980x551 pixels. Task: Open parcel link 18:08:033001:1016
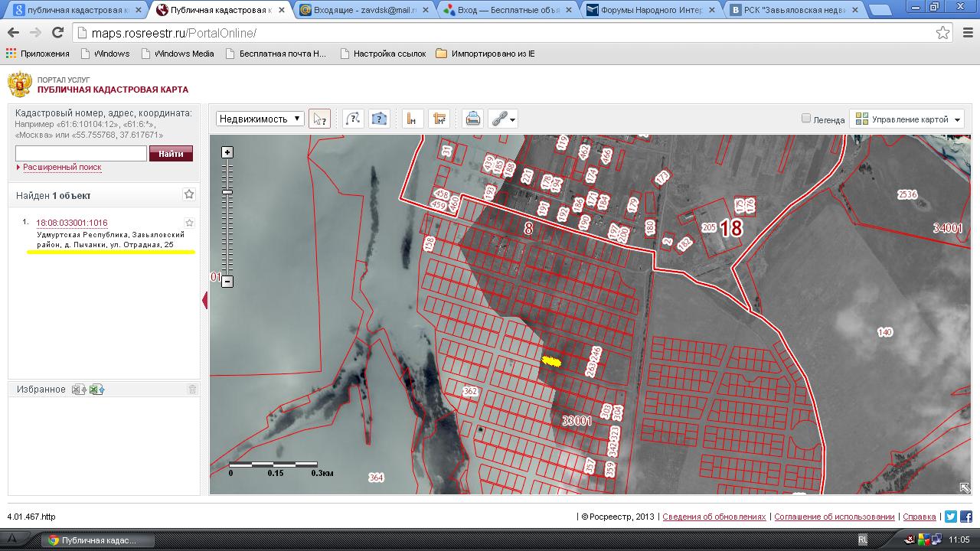click(x=72, y=223)
